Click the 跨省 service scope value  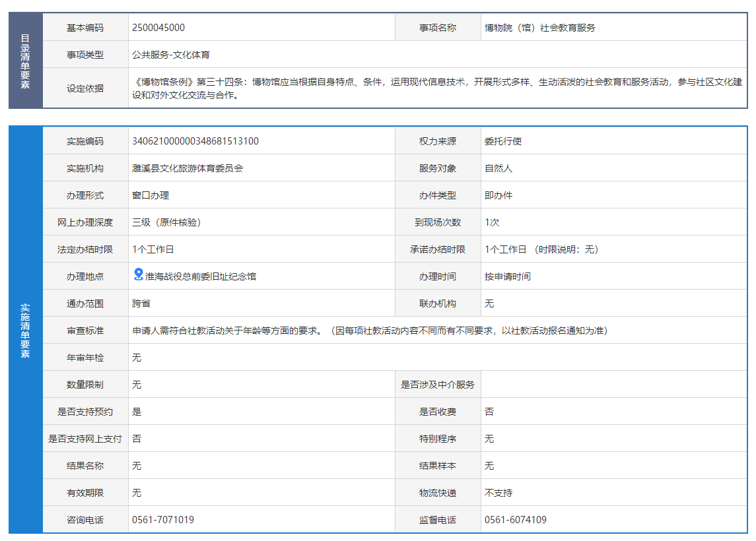click(x=142, y=303)
